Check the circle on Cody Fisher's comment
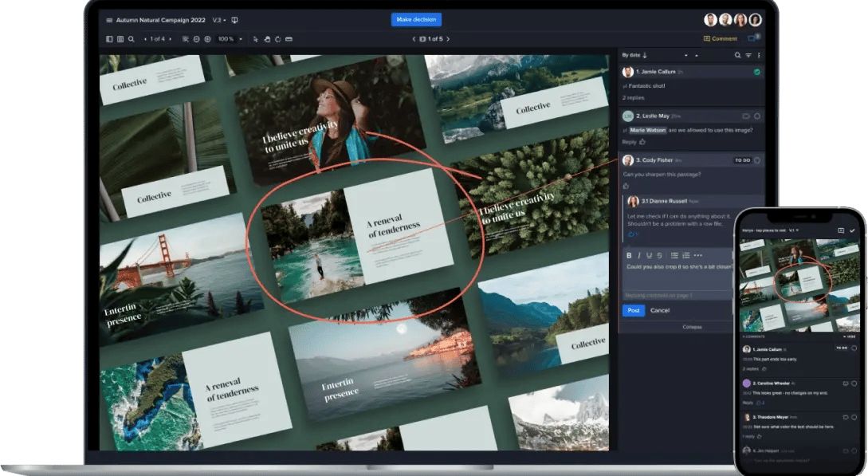868x476 pixels. pyautogui.click(x=756, y=160)
